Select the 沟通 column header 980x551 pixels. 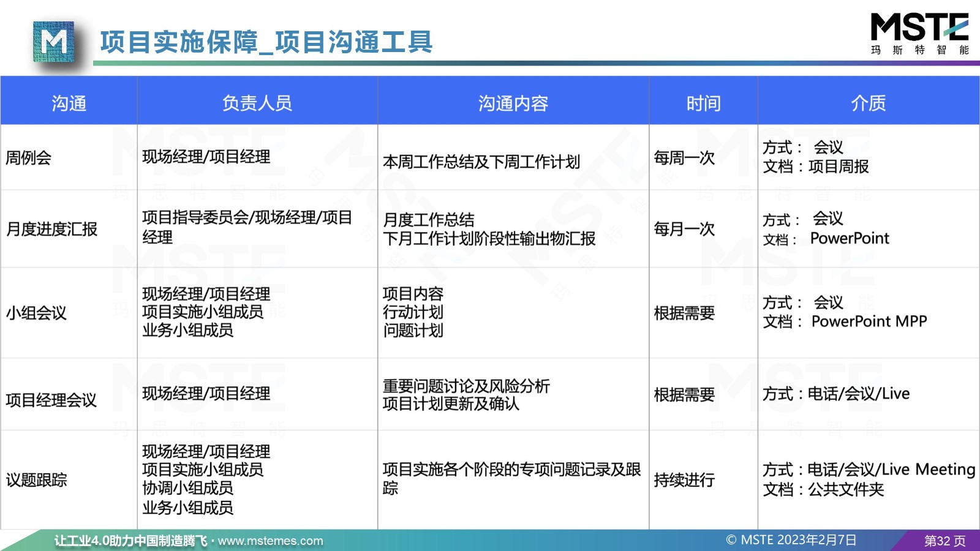pyautogui.click(x=69, y=103)
